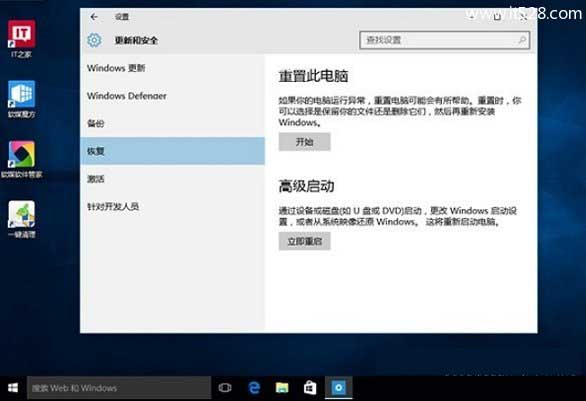
Task: Open the 激活 section
Action: click(x=172, y=179)
